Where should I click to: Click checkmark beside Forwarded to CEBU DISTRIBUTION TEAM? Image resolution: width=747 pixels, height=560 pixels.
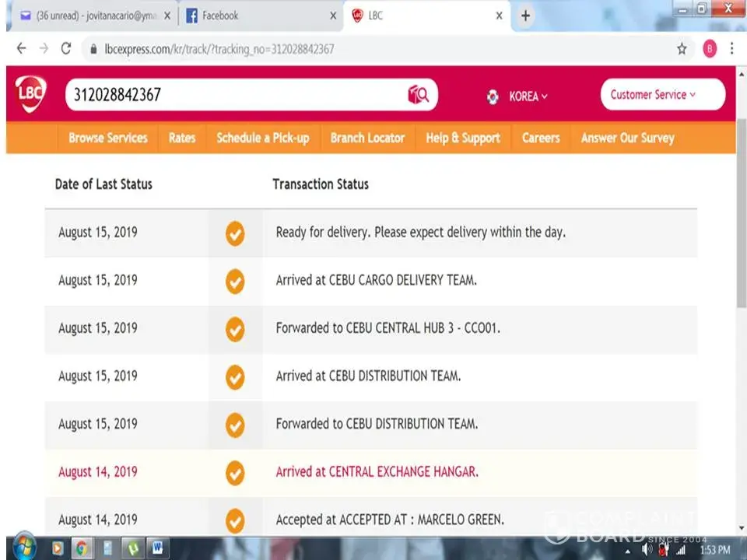235,425
